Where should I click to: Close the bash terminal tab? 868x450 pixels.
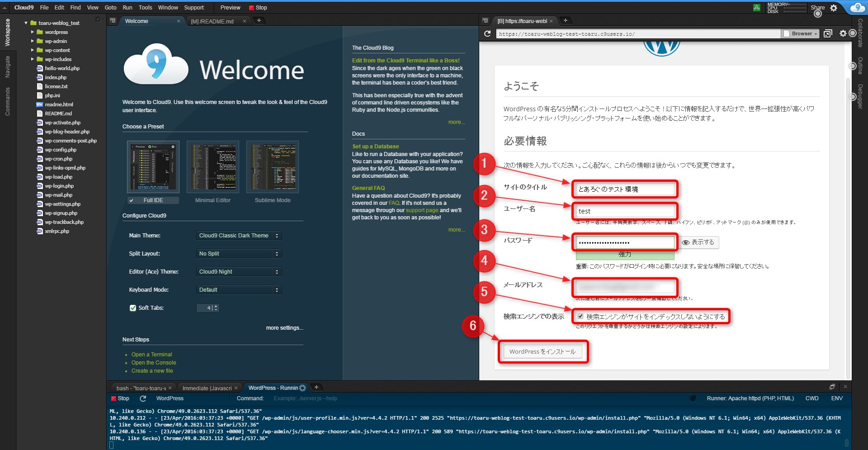coord(170,388)
